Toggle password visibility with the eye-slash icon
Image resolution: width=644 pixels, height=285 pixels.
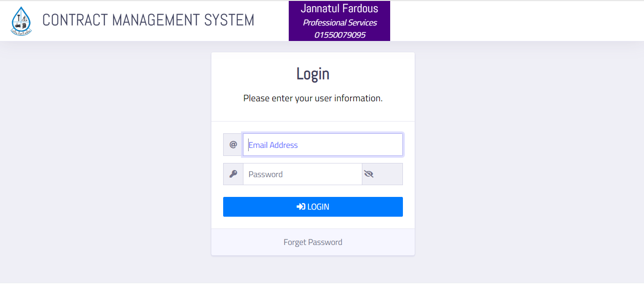(369, 174)
